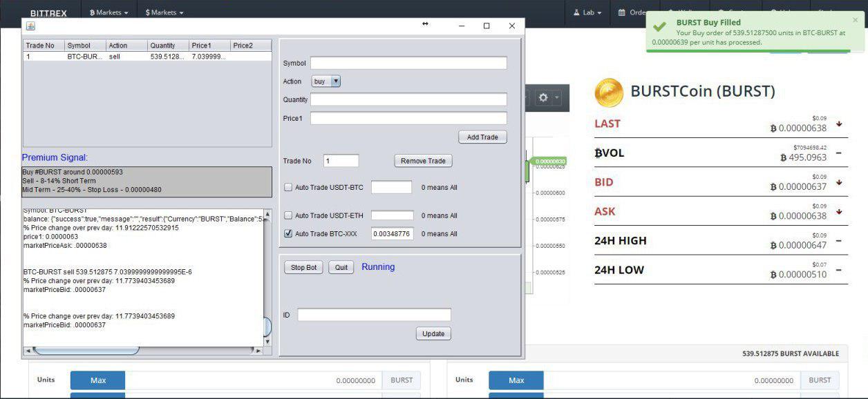Screen dimensions: 868x399
Task: Click the Quit button
Action: tap(341, 267)
